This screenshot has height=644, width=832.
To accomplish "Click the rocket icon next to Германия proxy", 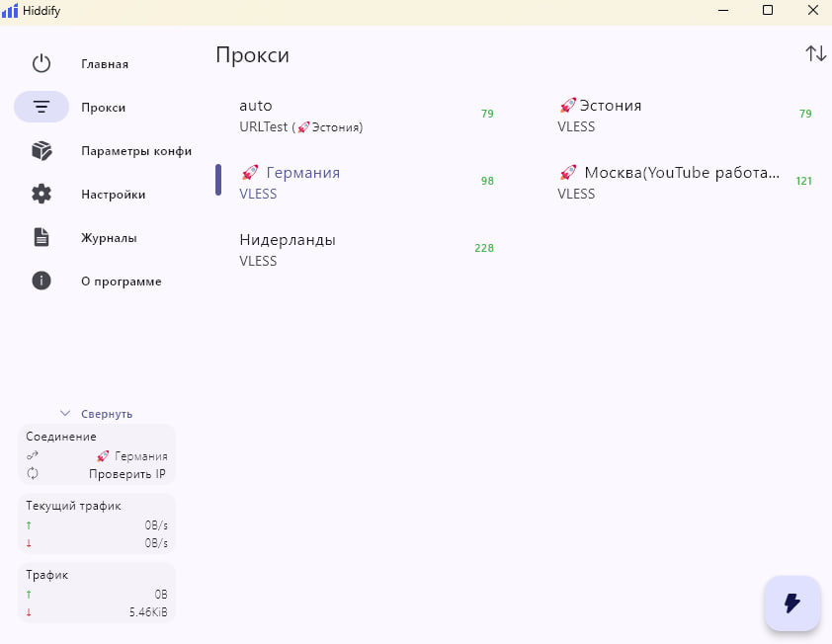I will 249,173.
